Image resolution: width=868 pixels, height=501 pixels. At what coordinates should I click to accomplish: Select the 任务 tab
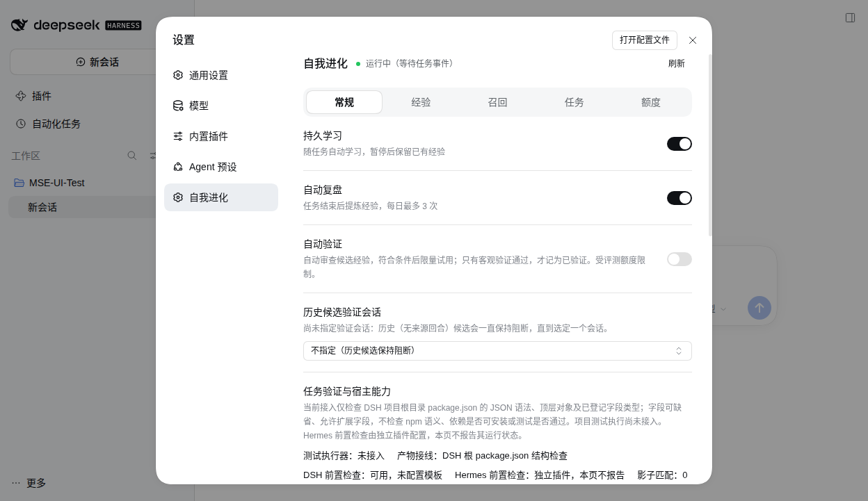(574, 102)
